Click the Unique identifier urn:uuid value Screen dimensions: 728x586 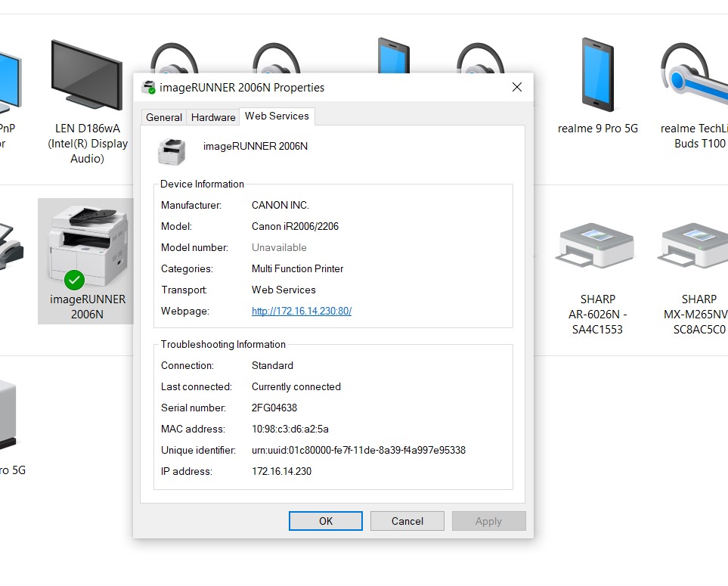tap(358, 450)
